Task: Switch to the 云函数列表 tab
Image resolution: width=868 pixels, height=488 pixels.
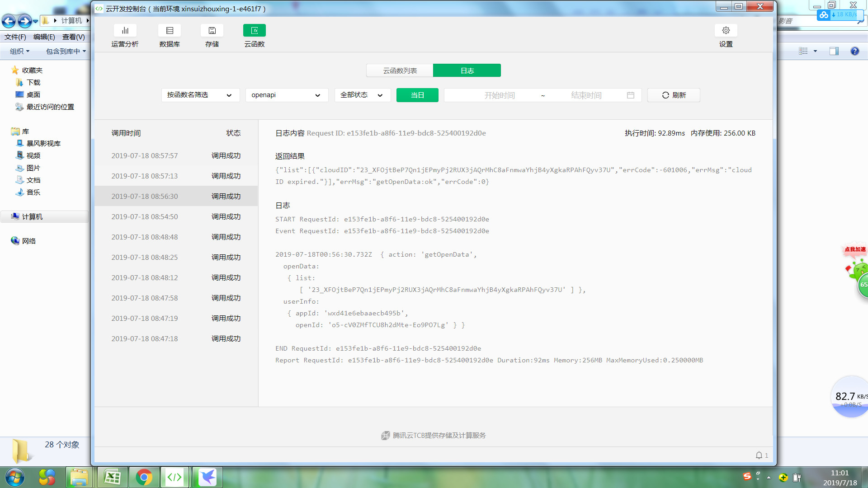Action: click(x=400, y=71)
